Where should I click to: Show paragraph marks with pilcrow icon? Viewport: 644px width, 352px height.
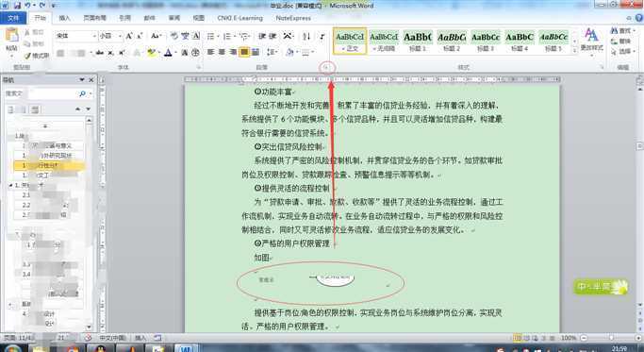tap(322, 37)
